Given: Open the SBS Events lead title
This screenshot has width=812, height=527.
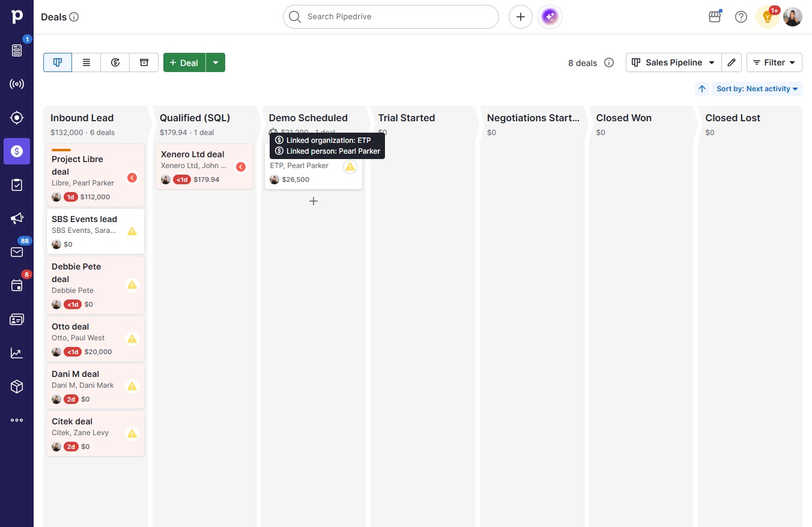Looking at the screenshot, I should pyautogui.click(x=84, y=219).
